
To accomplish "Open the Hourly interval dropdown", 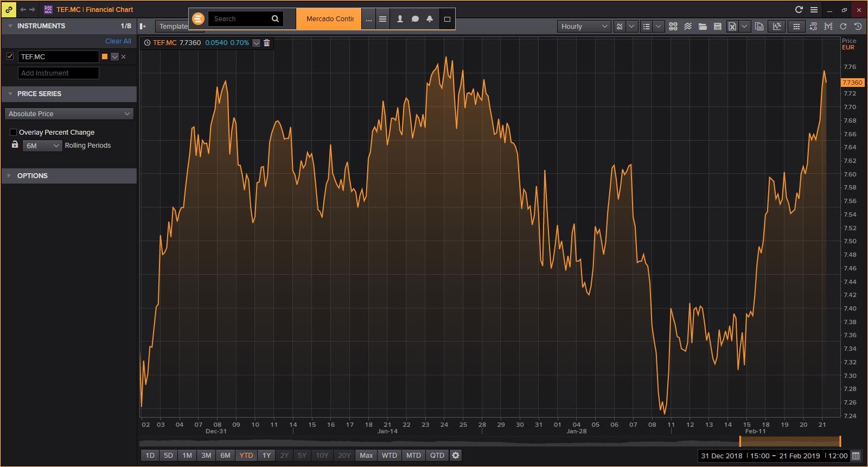I will pyautogui.click(x=584, y=26).
